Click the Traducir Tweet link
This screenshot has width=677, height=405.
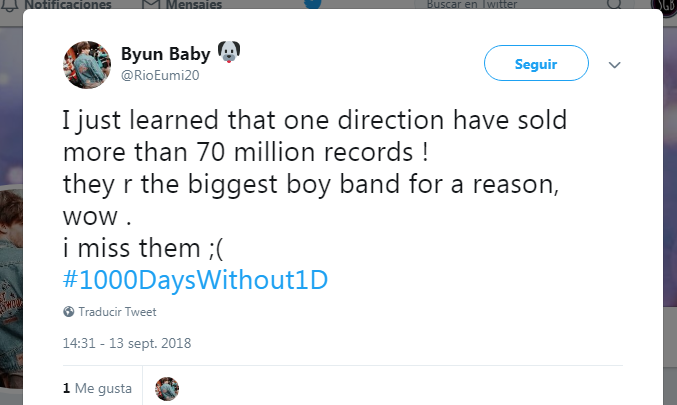117,312
